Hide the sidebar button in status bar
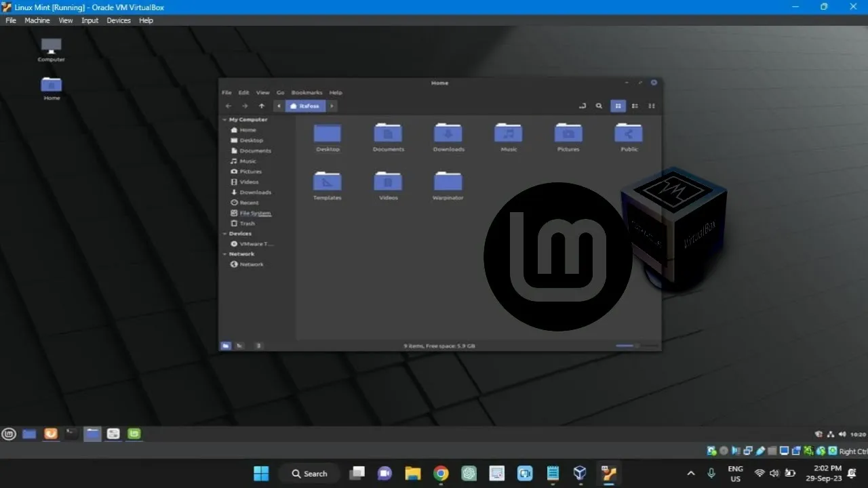Viewport: 868px width, 488px height. point(258,346)
